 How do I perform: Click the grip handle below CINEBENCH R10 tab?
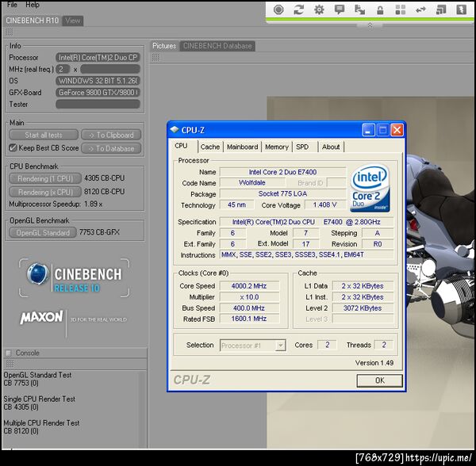pos(9,32)
